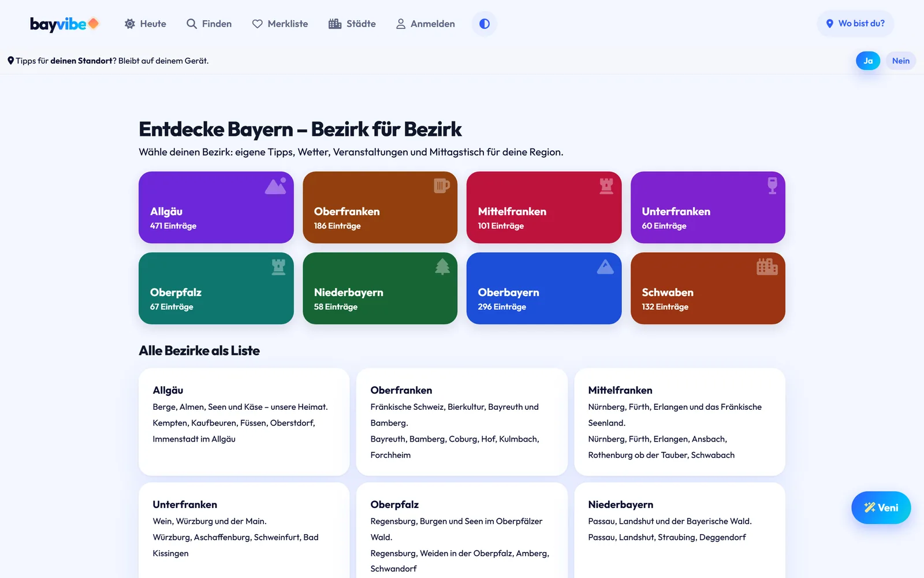Click the 'Alle Bezirke als Liste' heading
The width and height of the screenshot is (924, 578).
(x=199, y=351)
